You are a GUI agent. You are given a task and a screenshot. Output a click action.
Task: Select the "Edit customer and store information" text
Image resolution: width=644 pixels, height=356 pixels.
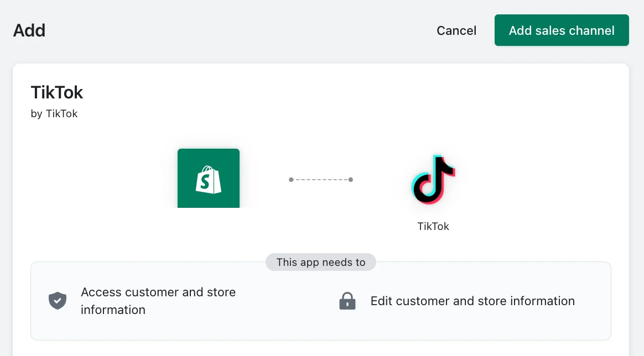472,301
